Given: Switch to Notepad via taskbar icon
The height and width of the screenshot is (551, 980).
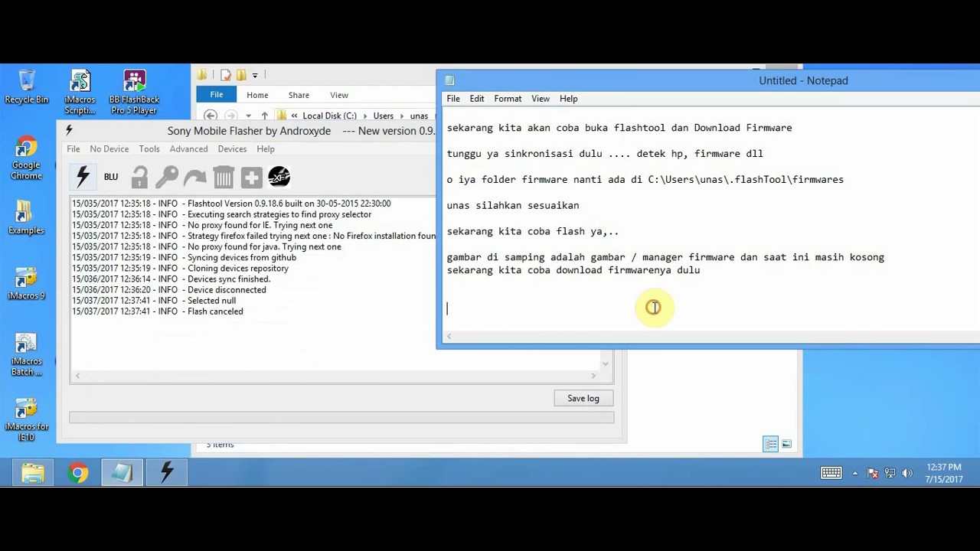Looking at the screenshot, I should [x=122, y=473].
